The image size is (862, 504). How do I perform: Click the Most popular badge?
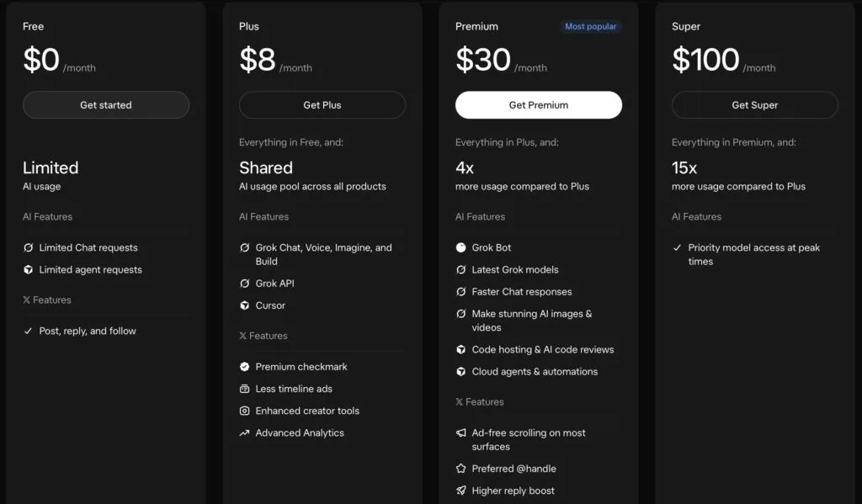tap(590, 26)
